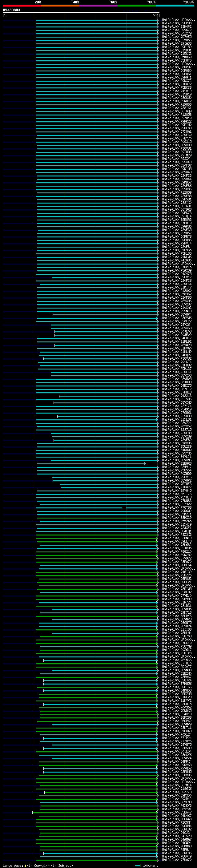Select label UniRef100_Q67ME4
This screenshot has width=197, height=868.
(x=177, y=785)
